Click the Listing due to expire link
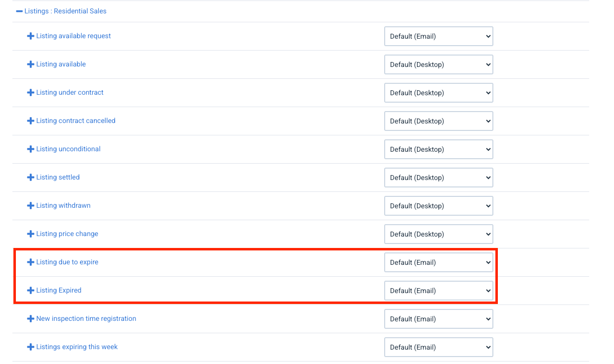The height and width of the screenshot is (364, 614). (x=67, y=262)
